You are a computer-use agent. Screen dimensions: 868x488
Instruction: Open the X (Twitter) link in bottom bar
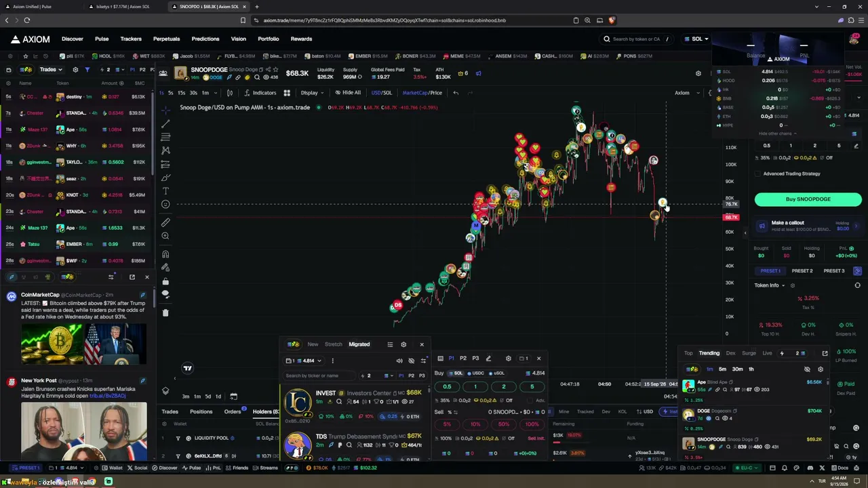(823, 468)
